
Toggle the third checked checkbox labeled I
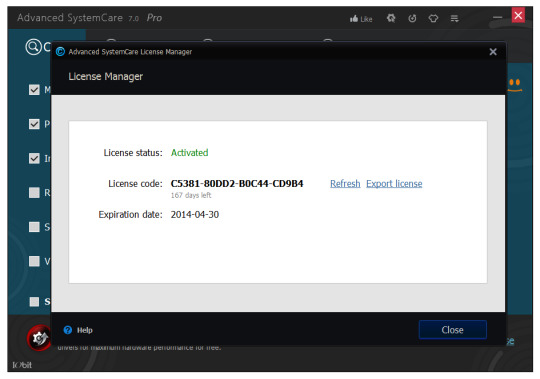34,158
